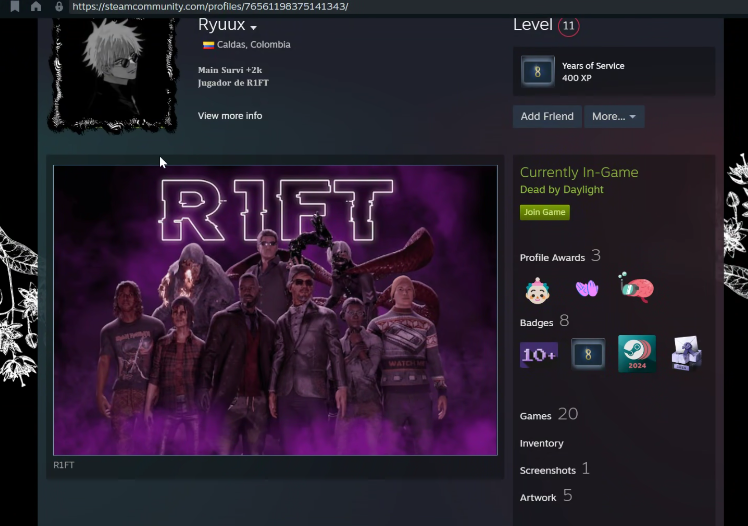Click the brain with goggles award
This screenshot has height=526, width=748.
point(636,287)
